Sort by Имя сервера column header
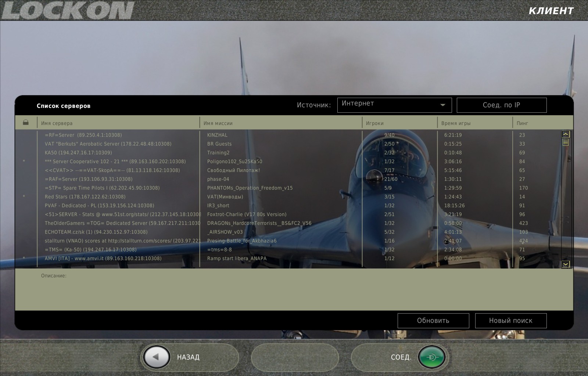The height and width of the screenshot is (376, 588). [x=57, y=123]
